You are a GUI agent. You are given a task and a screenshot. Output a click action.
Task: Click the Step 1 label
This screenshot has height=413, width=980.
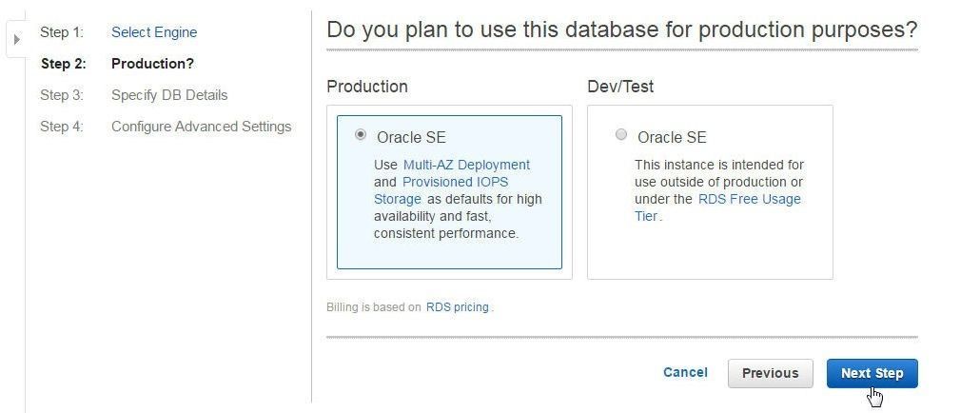pyautogui.click(x=62, y=32)
